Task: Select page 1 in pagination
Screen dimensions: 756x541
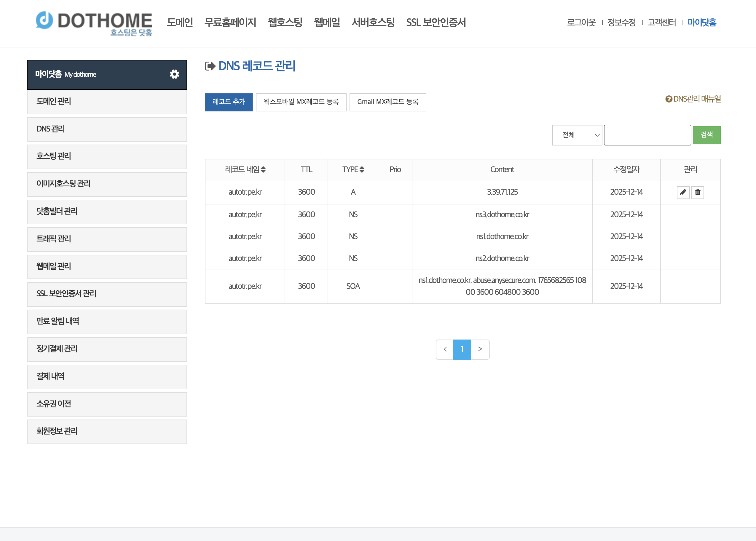Action: 462,349
